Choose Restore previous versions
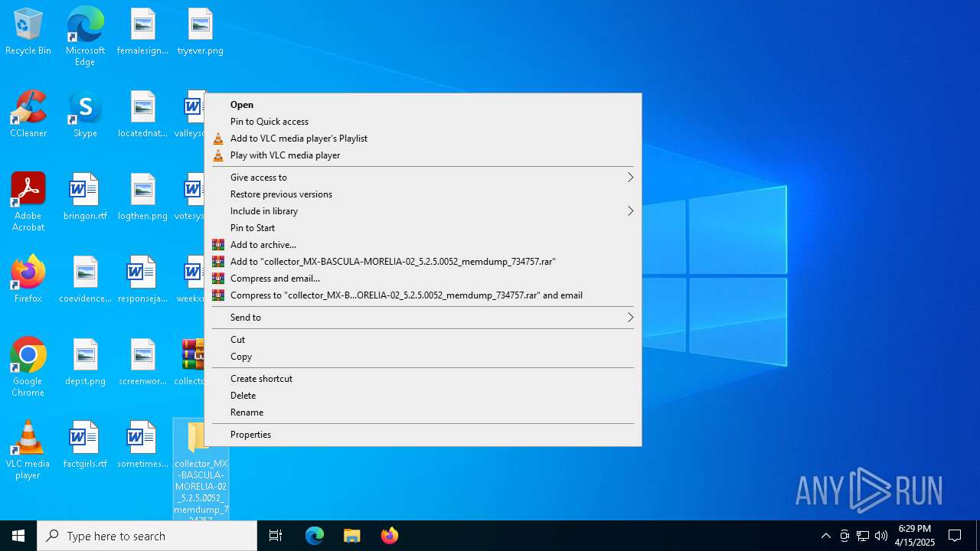The width and height of the screenshot is (980, 551). coord(423,194)
